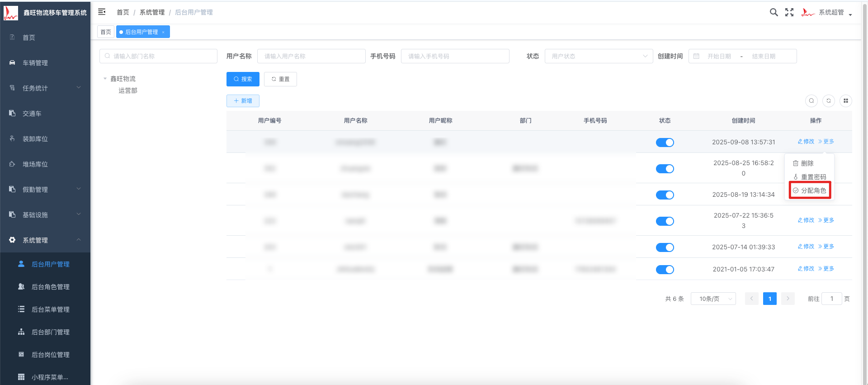
Task: Focus the department name search field
Action: point(158,56)
